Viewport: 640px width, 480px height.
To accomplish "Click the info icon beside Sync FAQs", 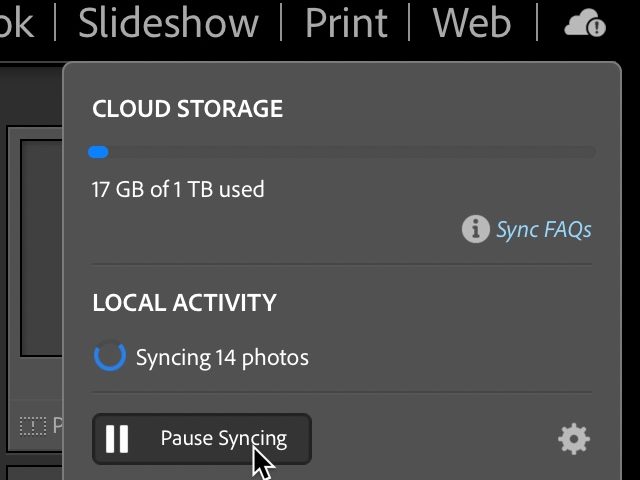I will (x=475, y=229).
